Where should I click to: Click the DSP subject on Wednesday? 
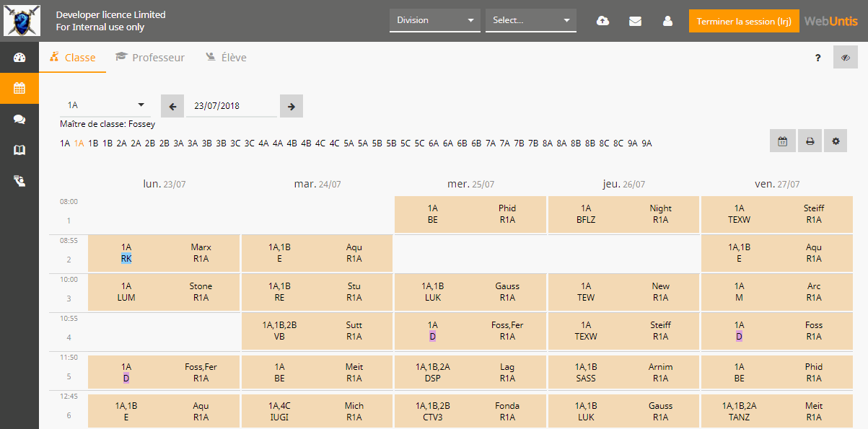(432, 379)
